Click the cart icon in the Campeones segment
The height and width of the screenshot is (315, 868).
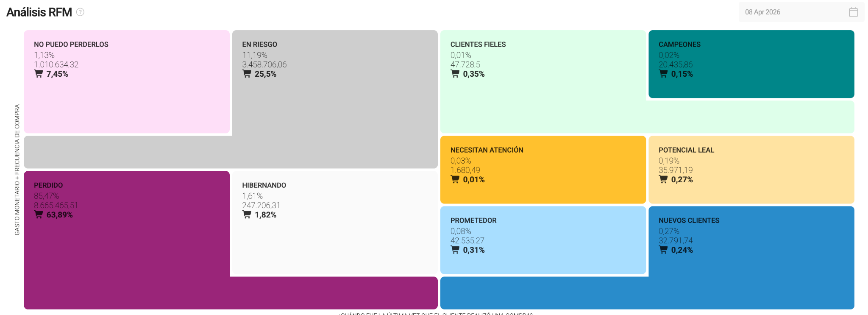click(x=664, y=74)
